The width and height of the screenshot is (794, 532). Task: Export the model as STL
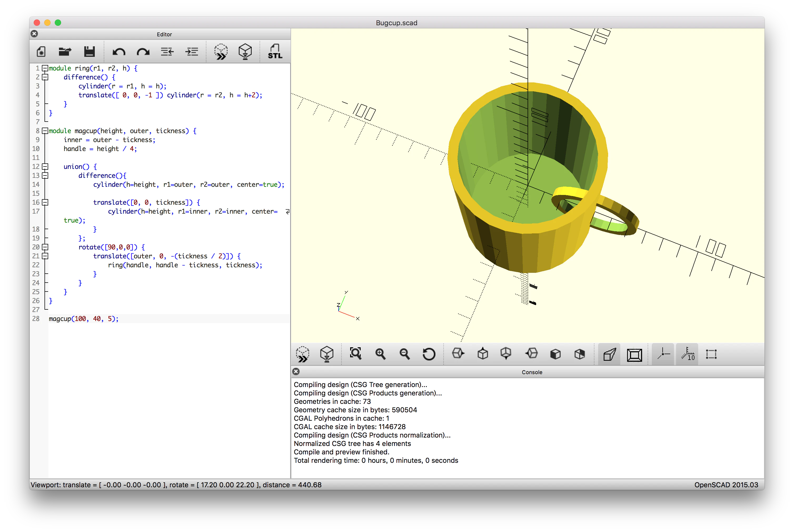click(x=275, y=52)
